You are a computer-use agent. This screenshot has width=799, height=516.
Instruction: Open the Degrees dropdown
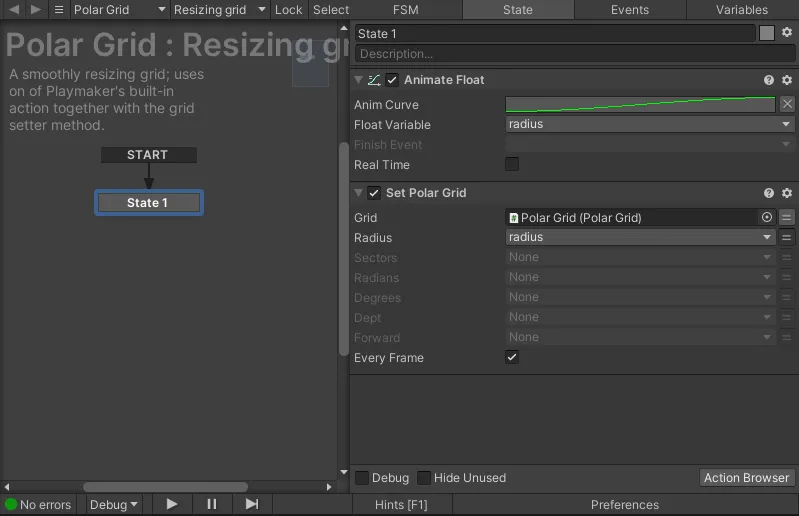point(641,297)
